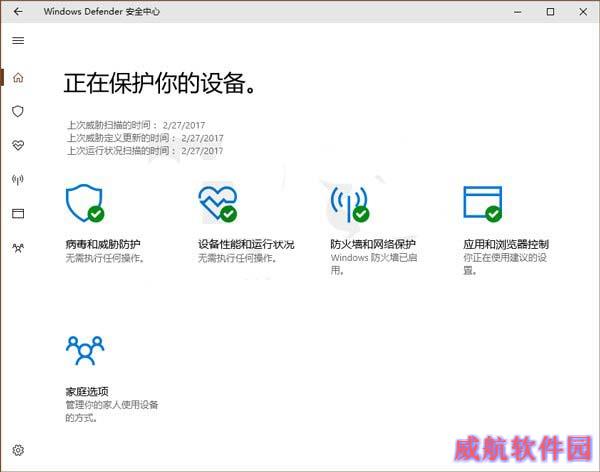The width and height of the screenshot is (600, 472).
Task: Click '无需执行任何操作' under 设备性能和运行状况
Action: (237, 258)
